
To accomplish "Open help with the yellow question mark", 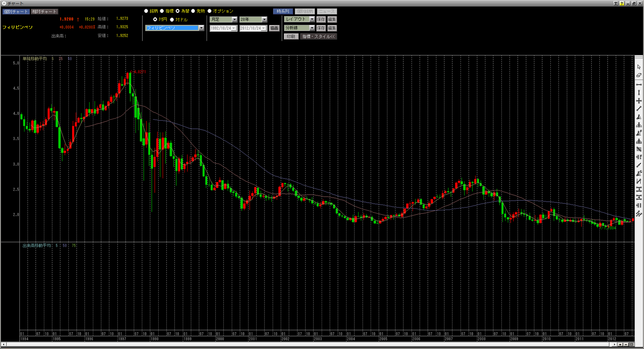I will 622,3.
